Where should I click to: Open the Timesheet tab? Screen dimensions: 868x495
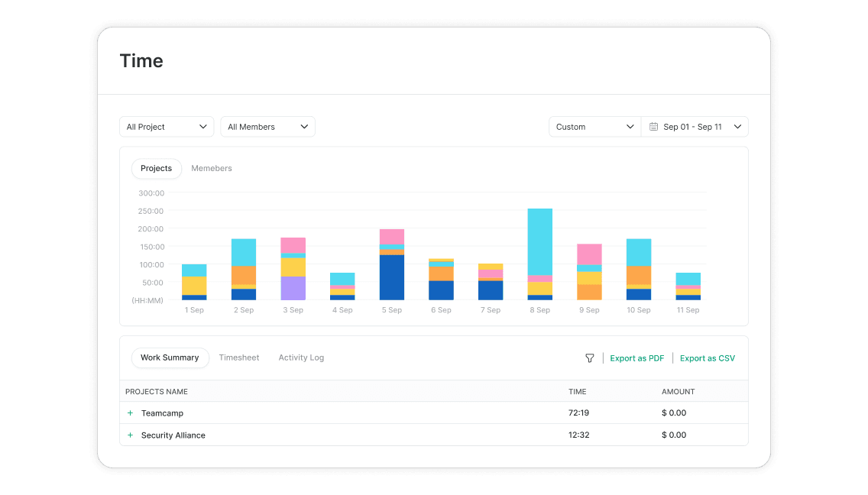(x=239, y=357)
